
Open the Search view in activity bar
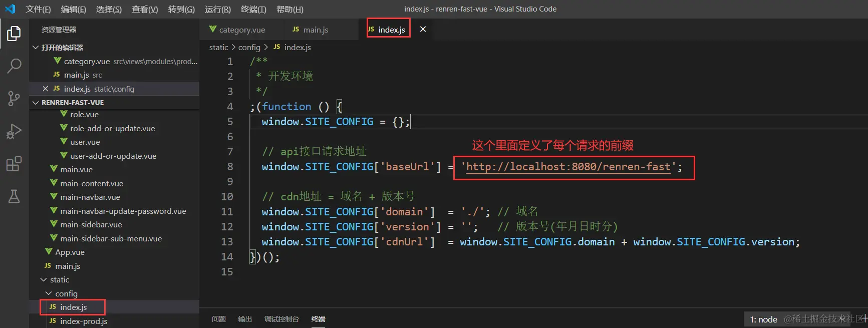[x=14, y=66]
